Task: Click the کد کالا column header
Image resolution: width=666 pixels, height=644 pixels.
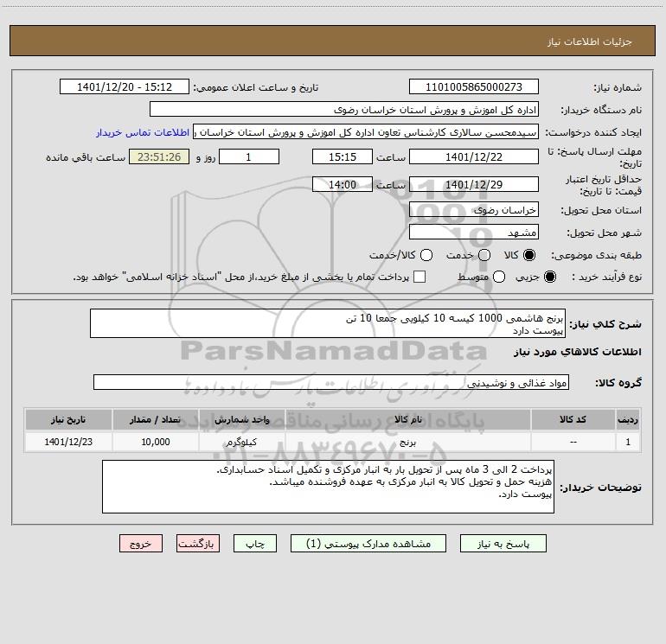Action: coord(573,420)
